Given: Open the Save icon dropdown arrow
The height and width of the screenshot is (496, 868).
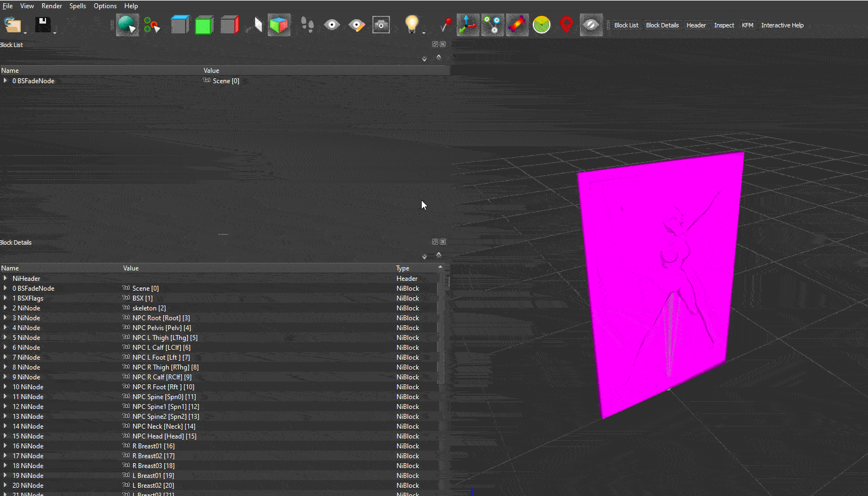Looking at the screenshot, I should 55,33.
